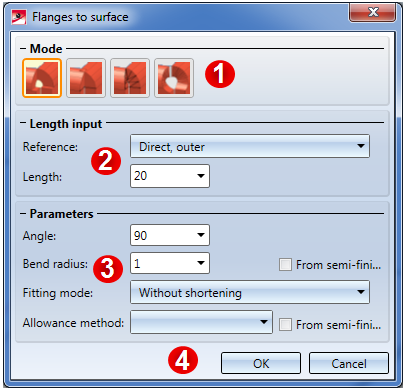Select the second flange mode icon
The width and height of the screenshot is (405, 391).
[x=86, y=78]
